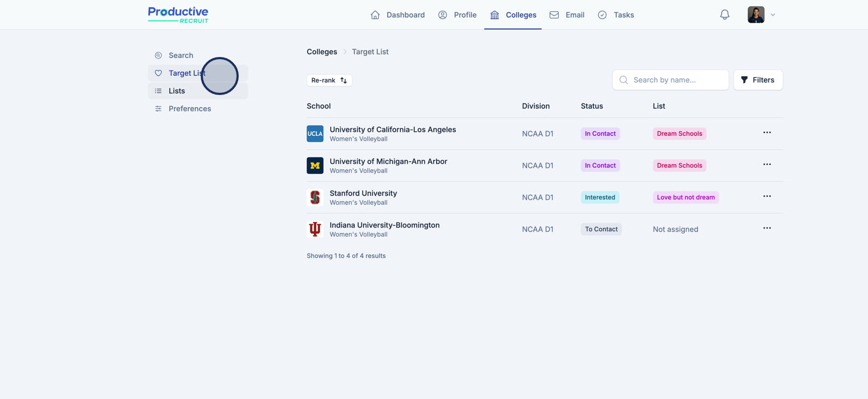The width and height of the screenshot is (868, 399).
Task: Click Stanford's Interested status badge
Action: (x=600, y=198)
